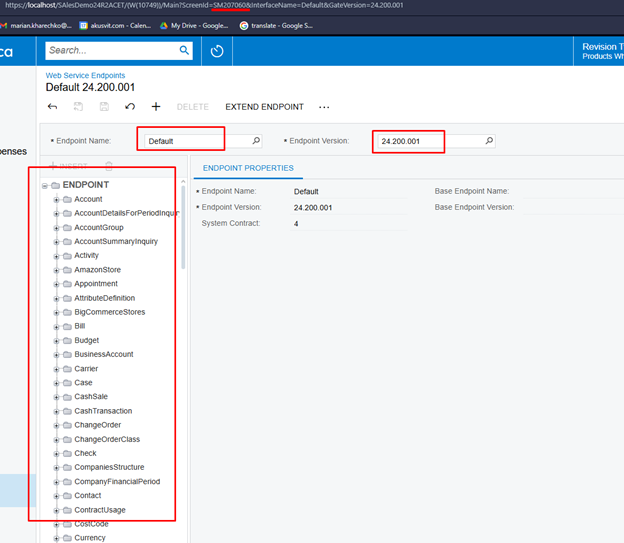The width and height of the screenshot is (624, 543).
Task: Open the more actions ellipsis menu
Action: [324, 107]
